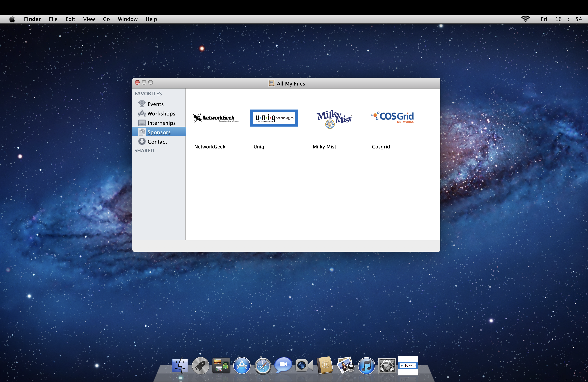Click the Sponsors documents icon
Image resolution: width=588 pixels, height=382 pixels.
point(142,132)
